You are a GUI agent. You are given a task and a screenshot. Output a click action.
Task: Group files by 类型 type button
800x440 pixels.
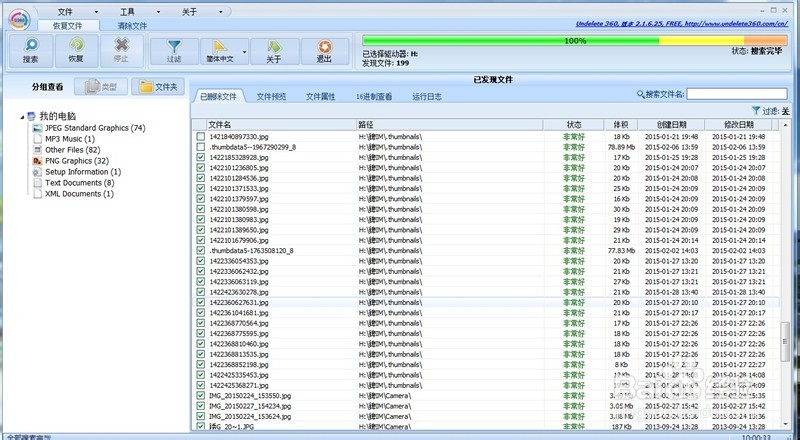pyautogui.click(x=101, y=87)
